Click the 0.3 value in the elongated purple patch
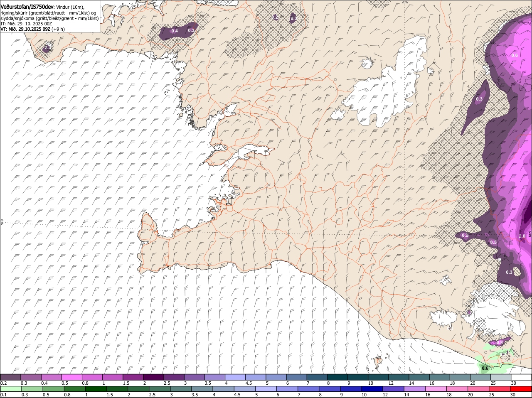 (x=479, y=99)
